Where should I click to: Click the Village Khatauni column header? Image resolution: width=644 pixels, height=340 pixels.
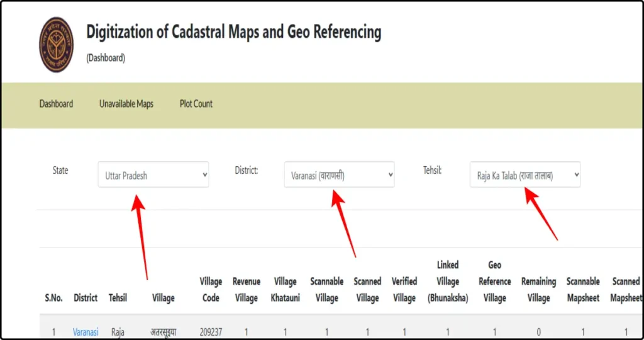285,290
